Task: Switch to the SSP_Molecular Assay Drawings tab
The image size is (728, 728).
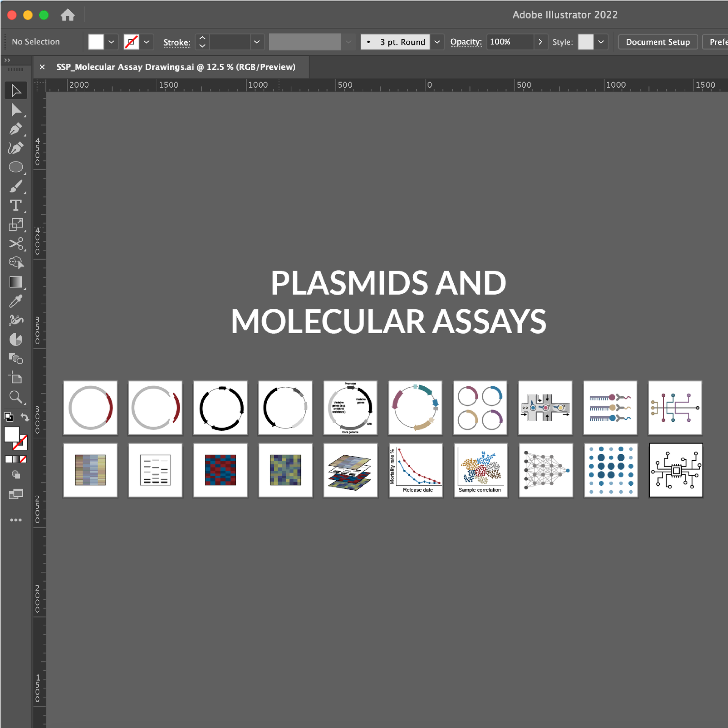Action: (x=174, y=67)
